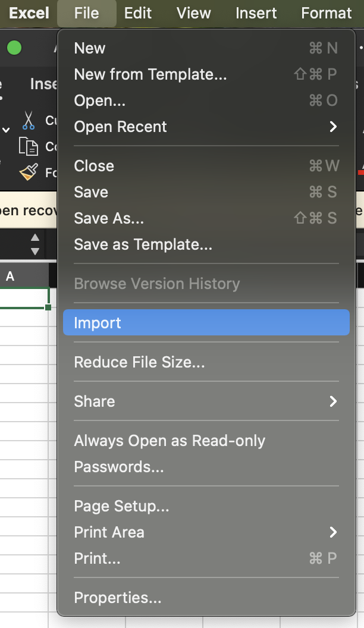Open the Edit menu

pos(138,13)
